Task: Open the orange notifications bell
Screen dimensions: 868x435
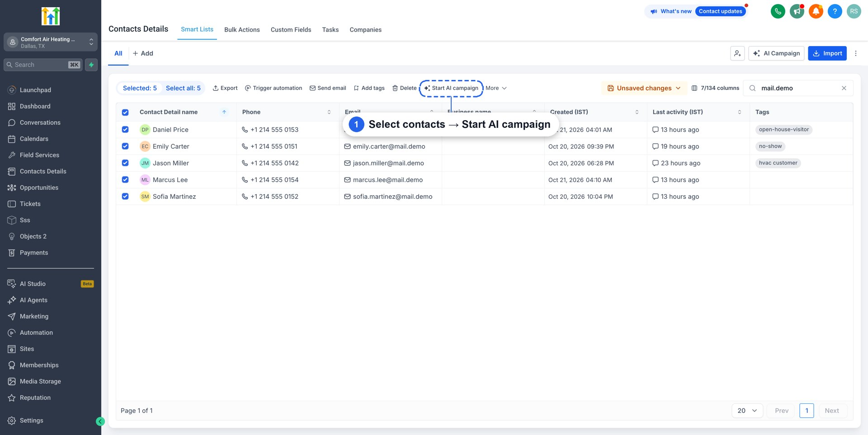Action: [816, 11]
